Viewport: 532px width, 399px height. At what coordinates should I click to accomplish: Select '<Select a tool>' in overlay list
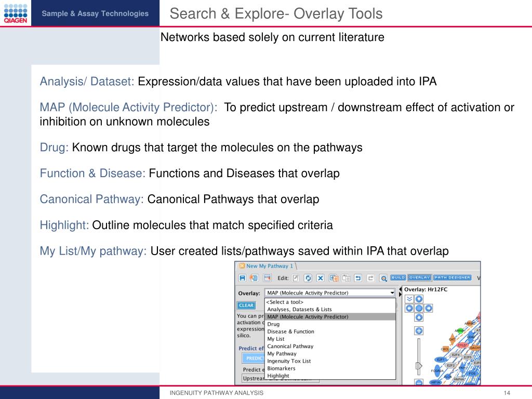[330, 302]
